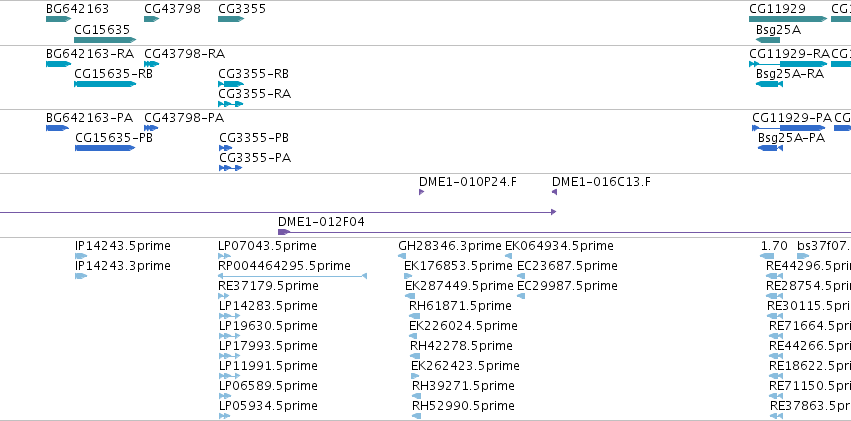
Task: Select protein Bsg25A-PA
Action: pos(770,148)
